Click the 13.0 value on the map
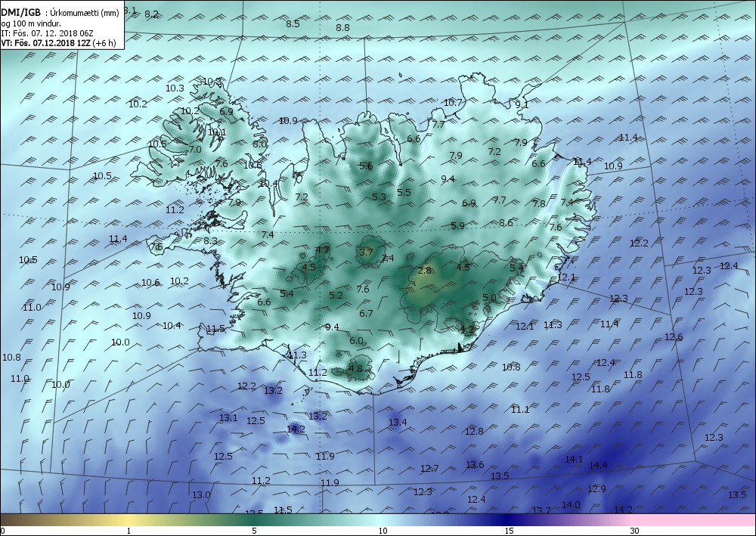This screenshot has width=756, height=536. 201,494
